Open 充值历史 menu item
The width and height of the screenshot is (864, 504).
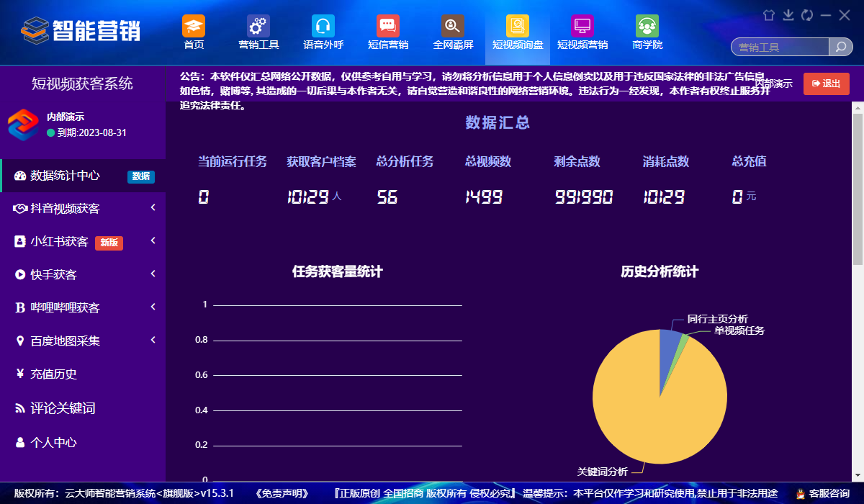pyautogui.click(x=83, y=374)
